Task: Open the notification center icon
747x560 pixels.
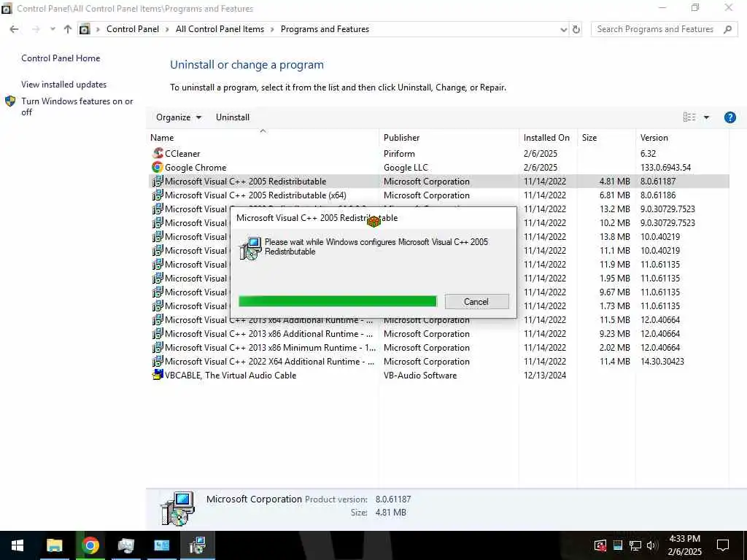Action: [723, 545]
